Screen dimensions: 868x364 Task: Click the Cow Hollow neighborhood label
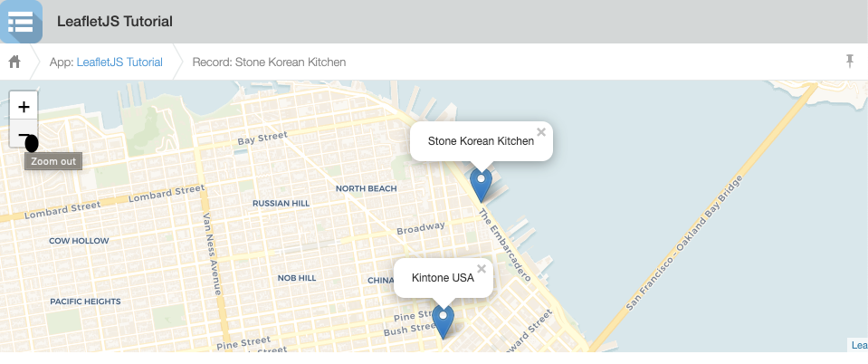pyautogui.click(x=79, y=241)
